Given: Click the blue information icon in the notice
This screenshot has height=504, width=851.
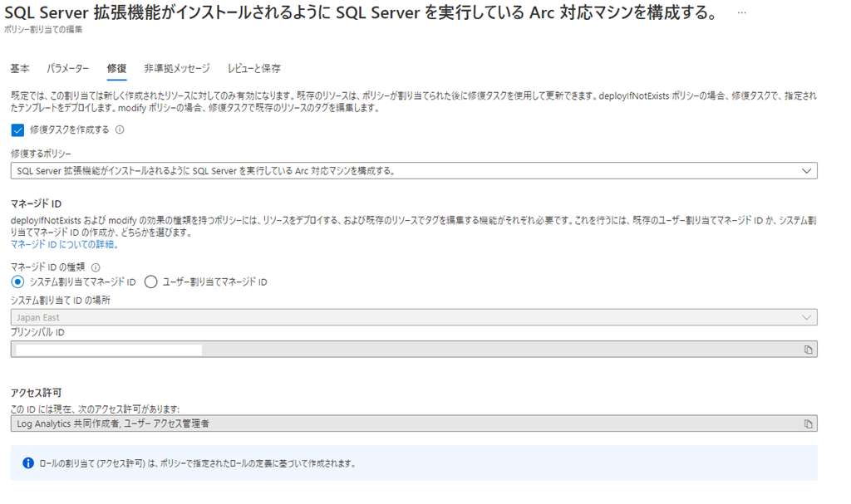Looking at the screenshot, I should pyautogui.click(x=27, y=463).
